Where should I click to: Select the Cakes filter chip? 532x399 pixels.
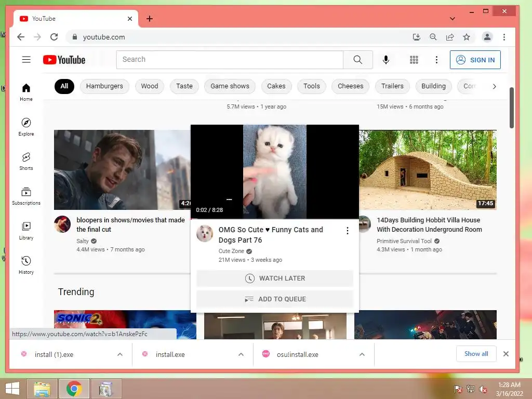[276, 86]
